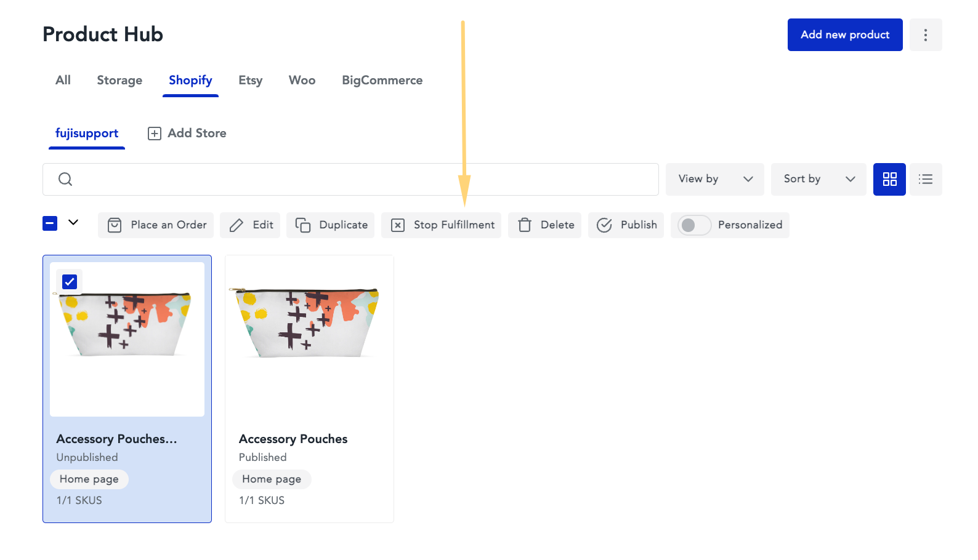
Task: Switch to the All tab
Action: [63, 81]
